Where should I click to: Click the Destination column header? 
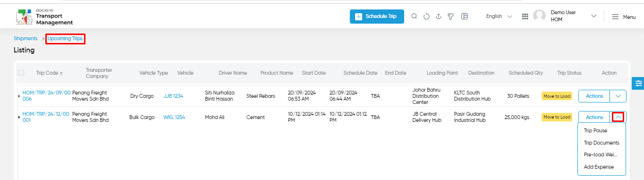481,73
